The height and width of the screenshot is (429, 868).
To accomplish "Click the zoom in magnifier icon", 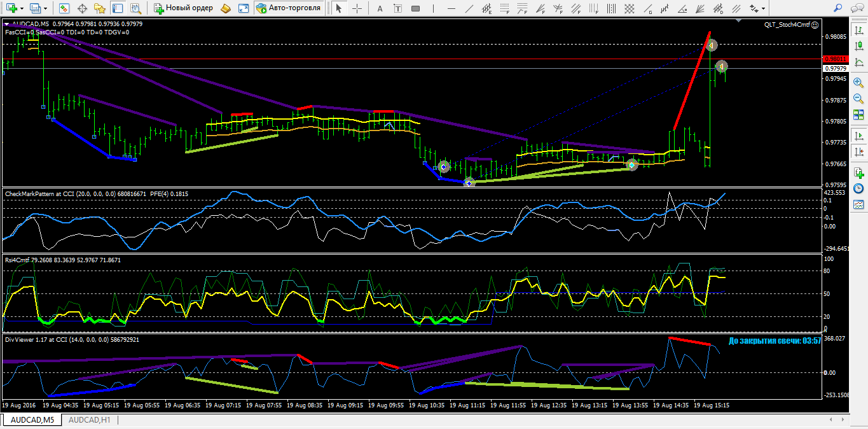I will pyautogui.click(x=858, y=83).
